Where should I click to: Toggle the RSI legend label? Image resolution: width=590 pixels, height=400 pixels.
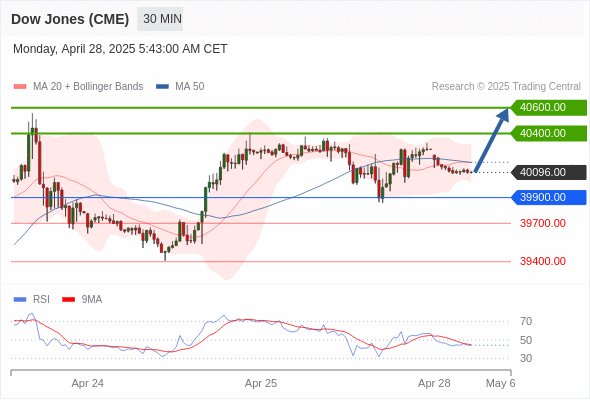tap(41, 300)
